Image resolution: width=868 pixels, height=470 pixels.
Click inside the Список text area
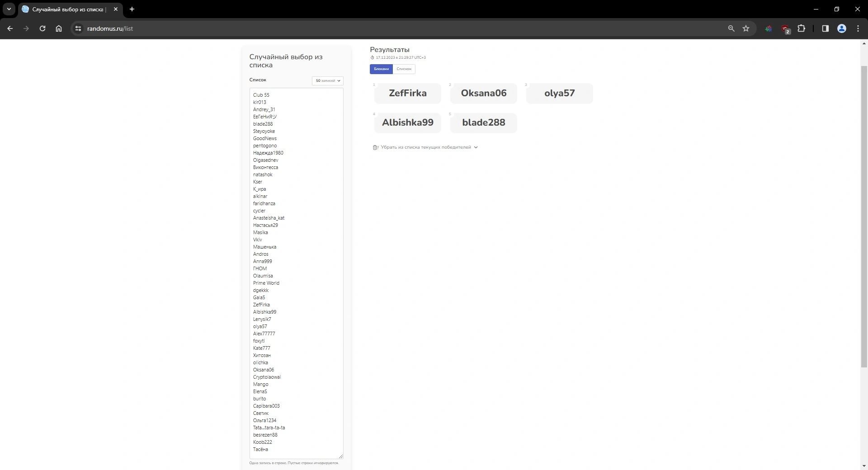[297, 273]
